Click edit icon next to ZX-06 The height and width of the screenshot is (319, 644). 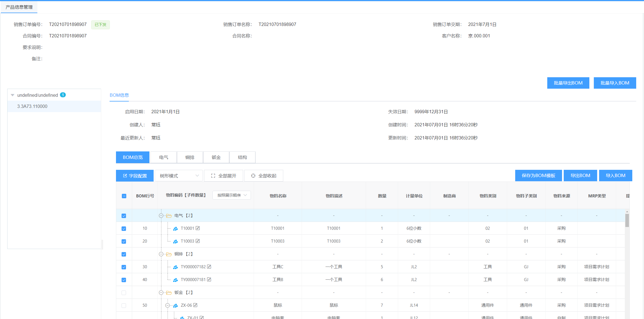pos(195,305)
